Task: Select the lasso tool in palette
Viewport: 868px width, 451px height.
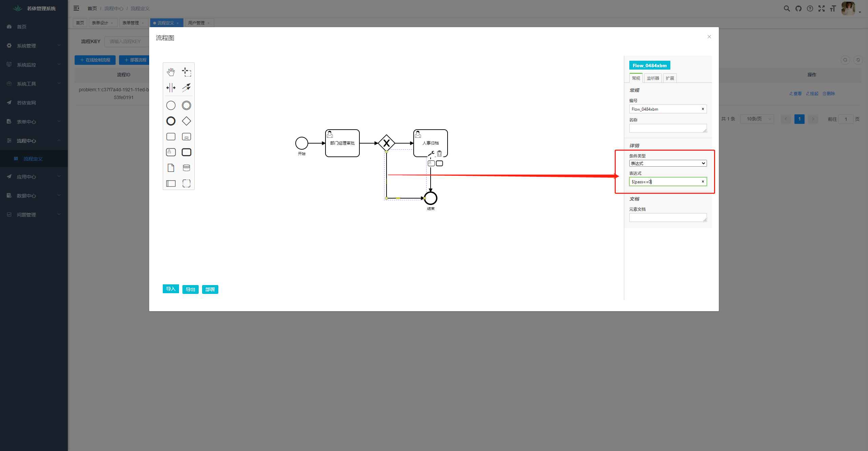Action: pyautogui.click(x=186, y=72)
